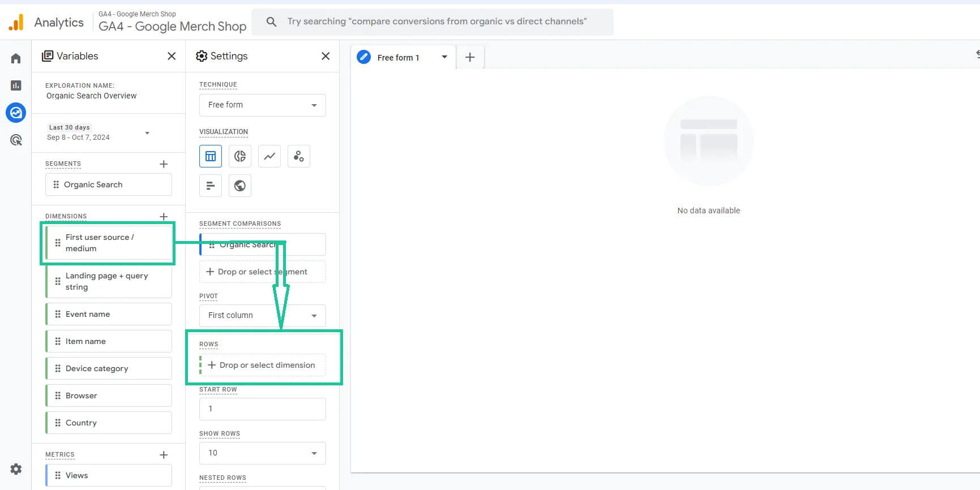Select the Country dimension
This screenshot has width=980, height=490.
pos(109,423)
